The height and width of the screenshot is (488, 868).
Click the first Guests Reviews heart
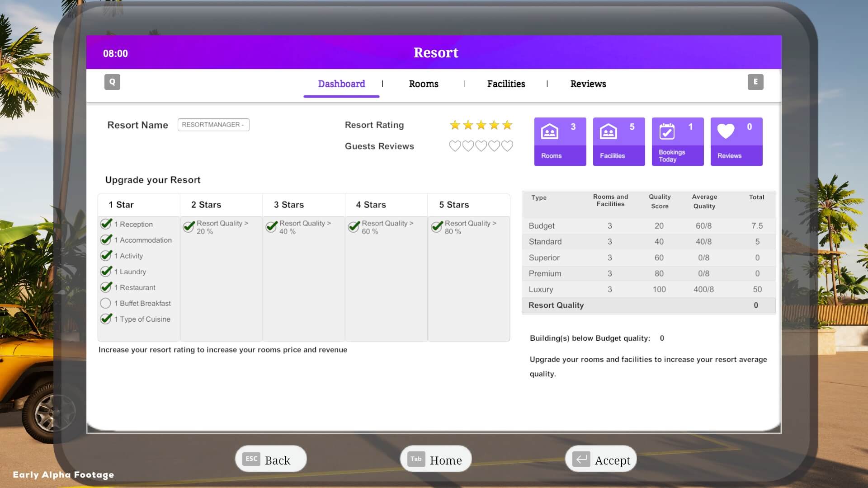coord(454,145)
